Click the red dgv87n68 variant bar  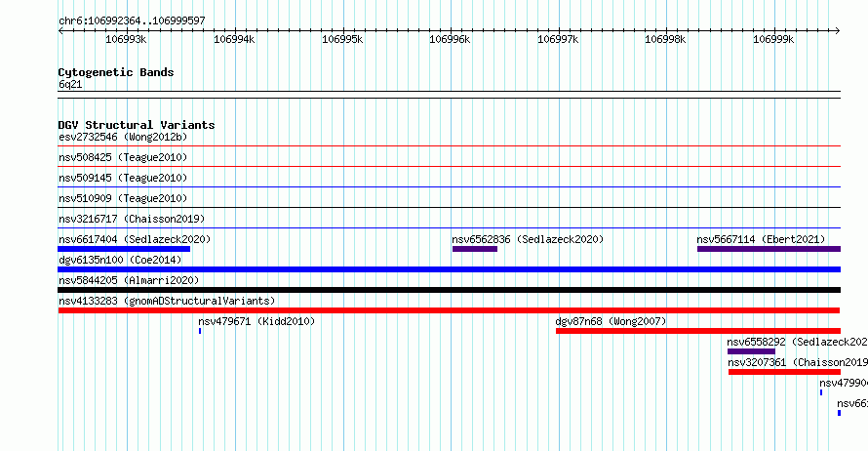click(x=698, y=331)
